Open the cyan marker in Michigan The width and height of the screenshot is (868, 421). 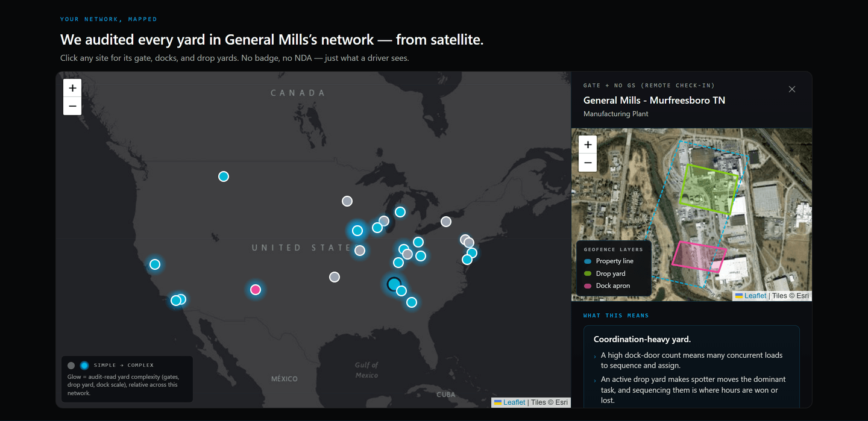[400, 212]
